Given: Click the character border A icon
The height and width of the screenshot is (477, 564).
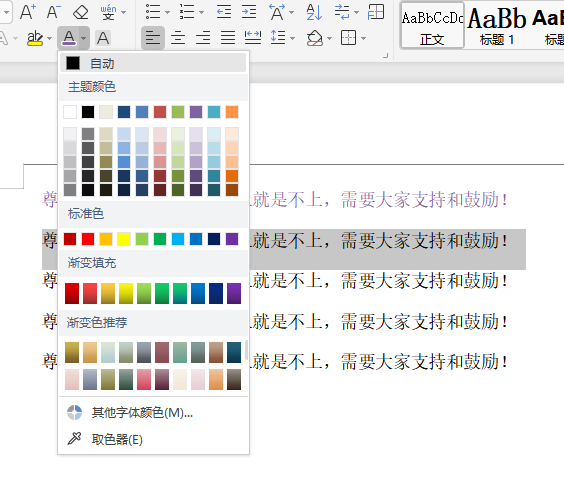Looking at the screenshot, I should [x=103, y=38].
